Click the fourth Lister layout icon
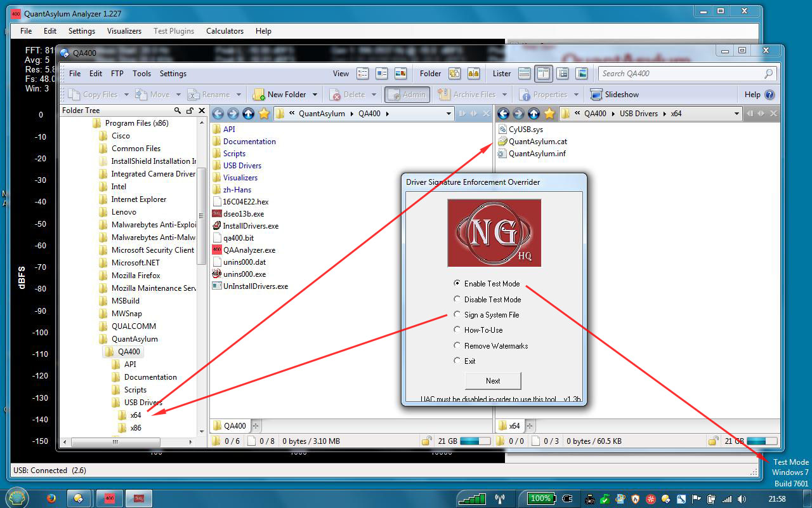This screenshot has width=812, height=508. [582, 74]
